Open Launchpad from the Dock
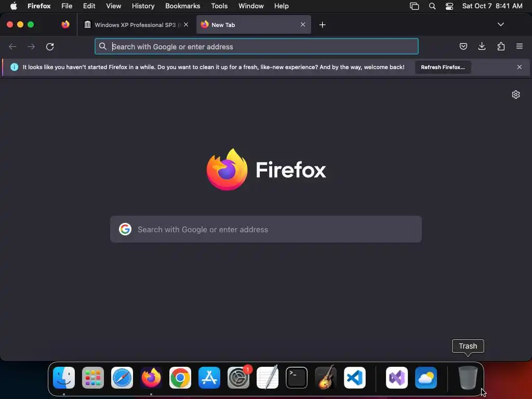Viewport: 532px width, 399px height. [93, 378]
